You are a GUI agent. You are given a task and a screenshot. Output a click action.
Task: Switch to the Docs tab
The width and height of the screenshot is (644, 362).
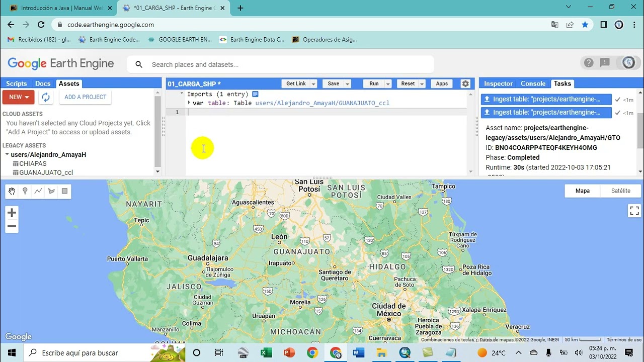click(43, 83)
